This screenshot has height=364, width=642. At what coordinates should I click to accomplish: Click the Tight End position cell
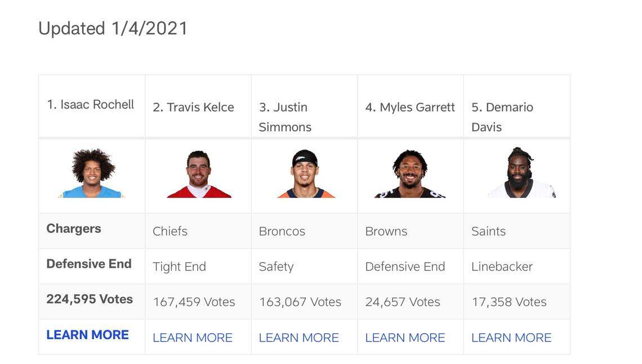pyautogui.click(x=179, y=267)
